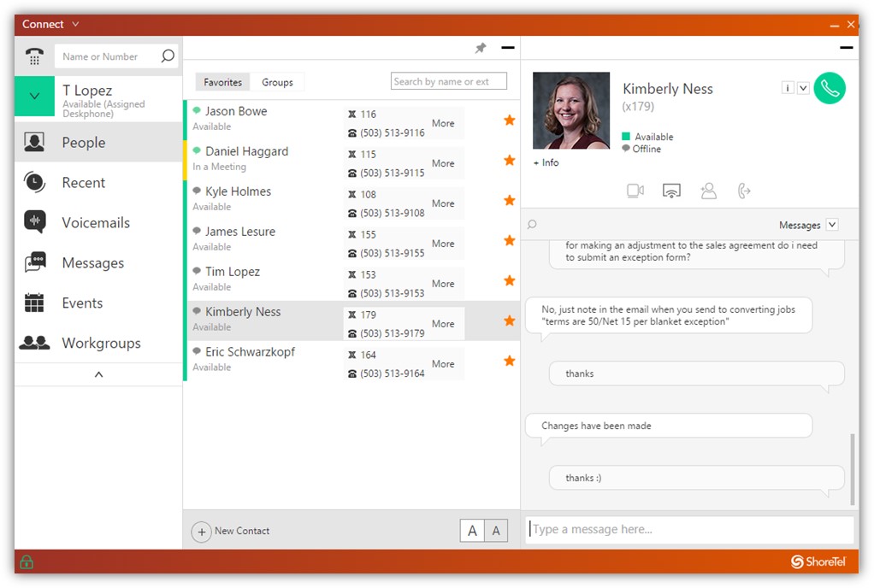Expand the availability dropdown next to T Lopez

(x=34, y=97)
